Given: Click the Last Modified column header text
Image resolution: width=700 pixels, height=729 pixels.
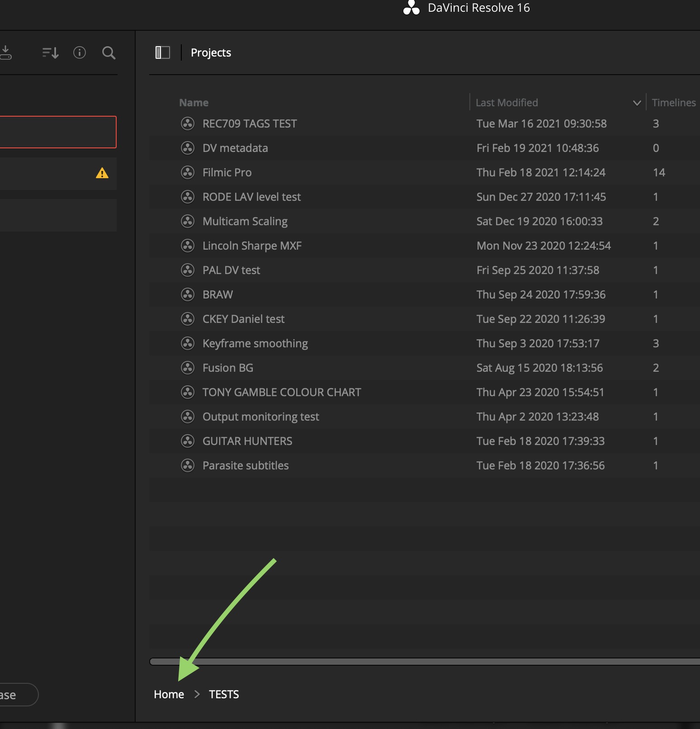Looking at the screenshot, I should click(x=506, y=103).
